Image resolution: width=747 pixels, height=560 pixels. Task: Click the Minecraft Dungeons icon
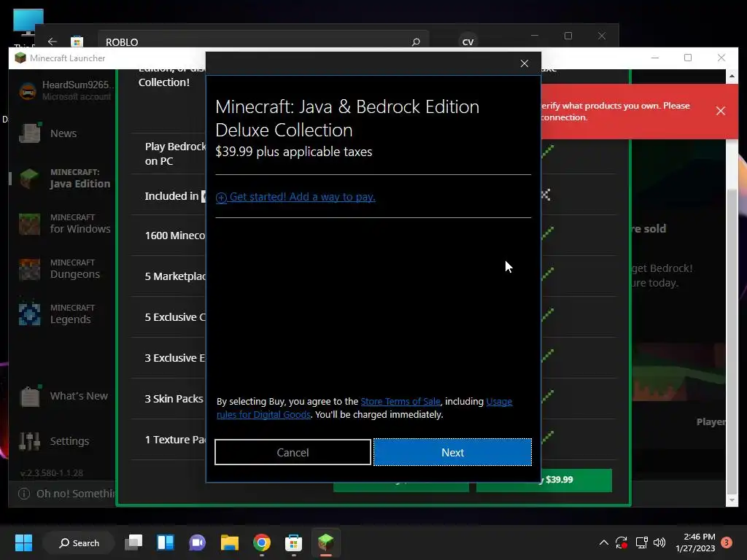29,269
